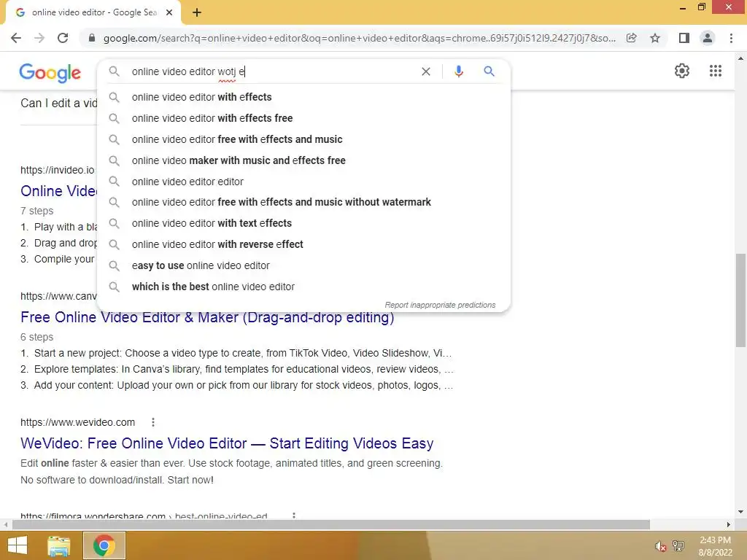Select suggestion 'online video editor editor'

(x=304, y=182)
